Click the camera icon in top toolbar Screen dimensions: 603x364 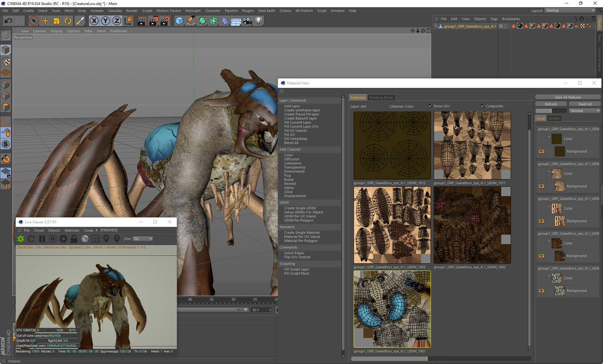(247, 21)
